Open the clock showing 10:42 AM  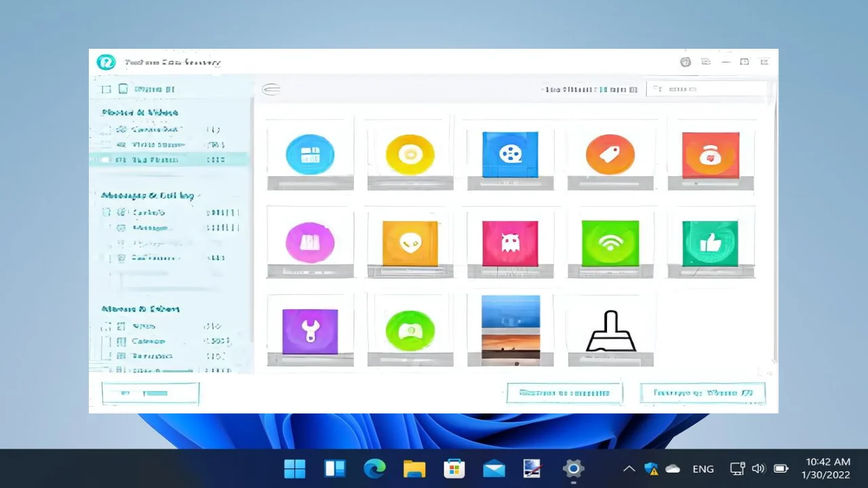coord(827,468)
